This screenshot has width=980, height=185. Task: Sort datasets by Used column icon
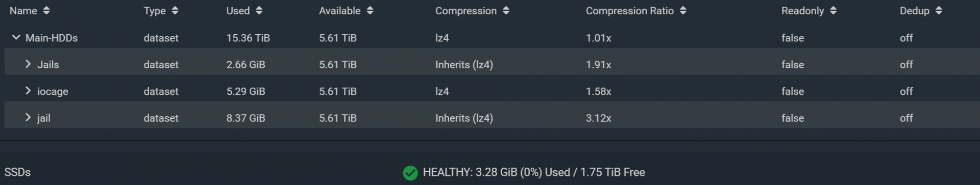click(259, 11)
